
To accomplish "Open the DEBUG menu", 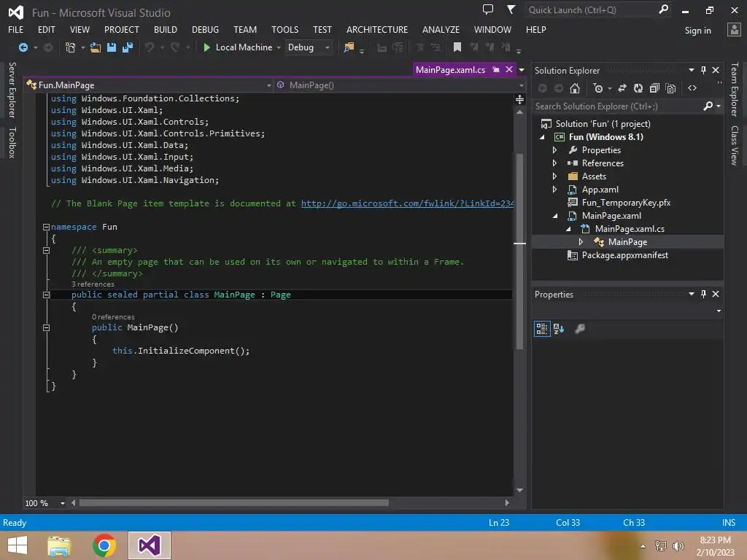I will click(205, 29).
